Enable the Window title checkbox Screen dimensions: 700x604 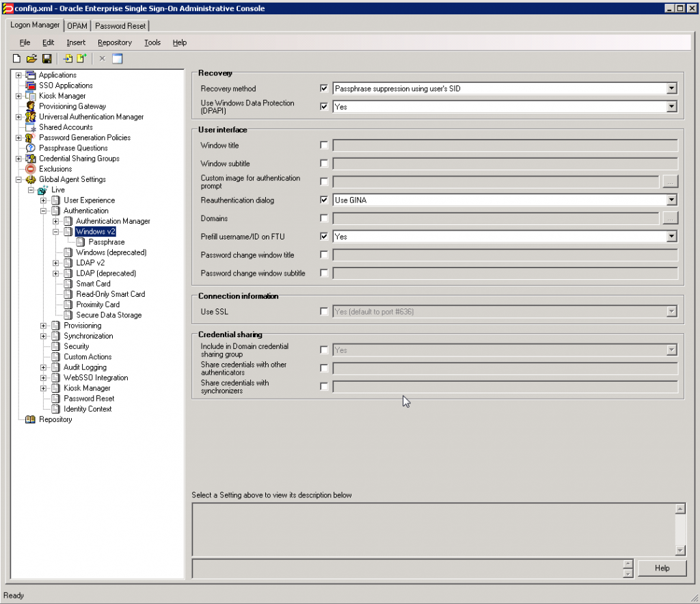tap(324, 145)
